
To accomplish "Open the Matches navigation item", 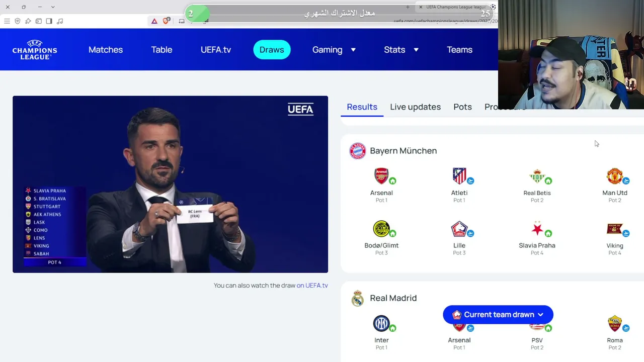I will [x=106, y=50].
